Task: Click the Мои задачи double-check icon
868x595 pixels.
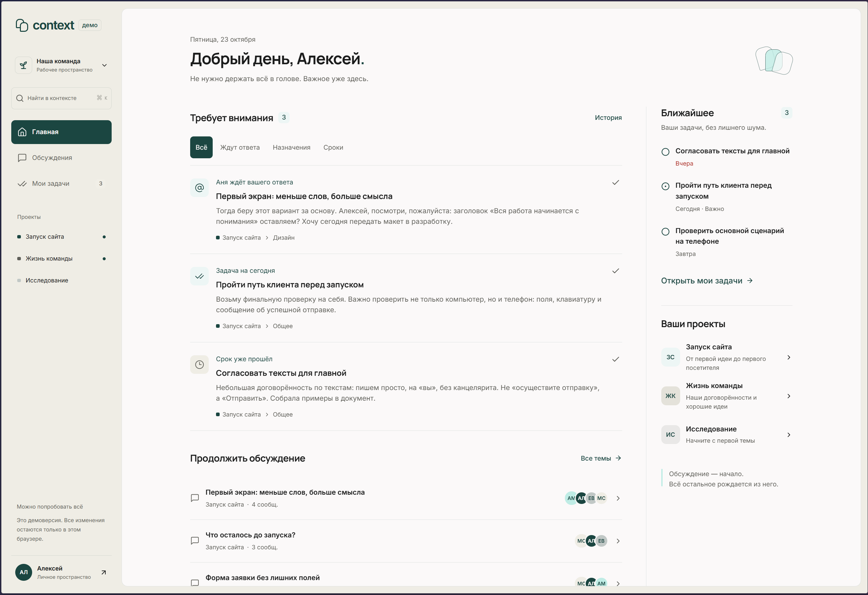Action: [x=22, y=184]
